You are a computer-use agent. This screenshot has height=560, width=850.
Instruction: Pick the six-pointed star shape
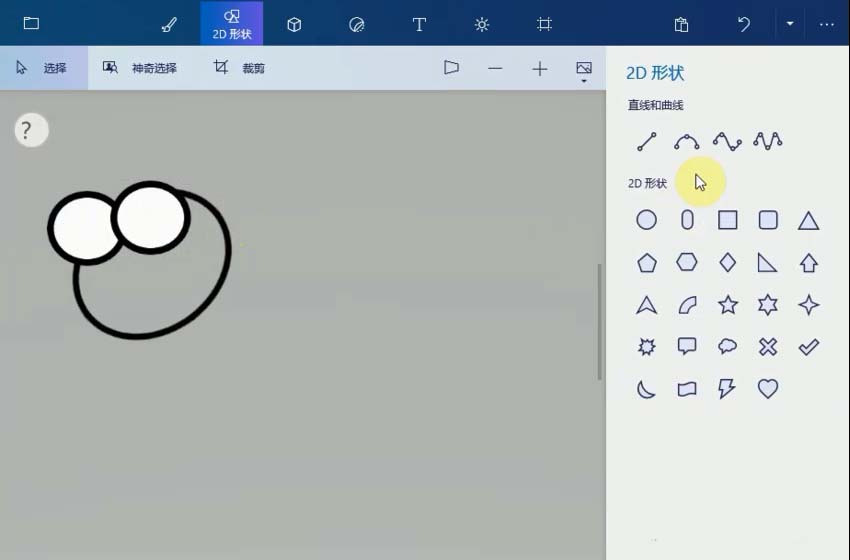coord(768,305)
